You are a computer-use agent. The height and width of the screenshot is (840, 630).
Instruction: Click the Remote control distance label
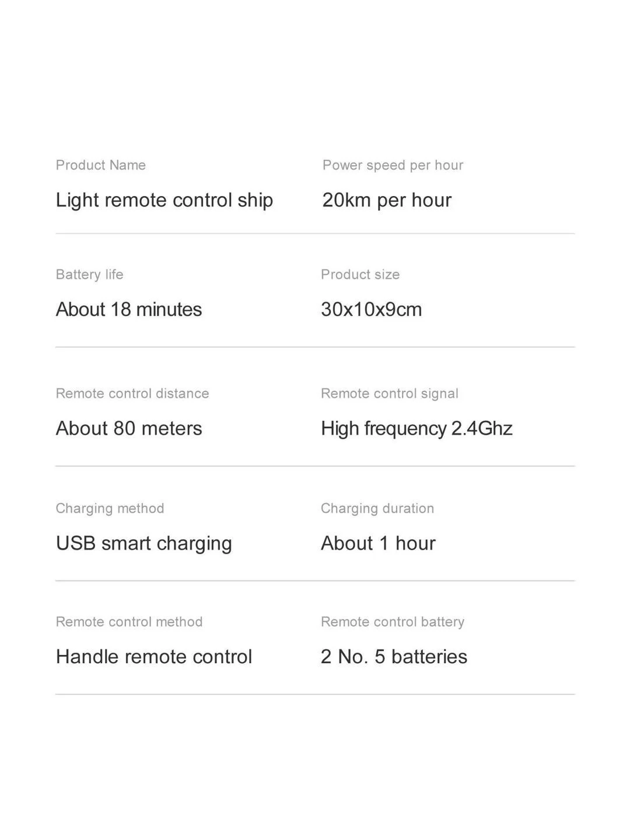(x=132, y=393)
